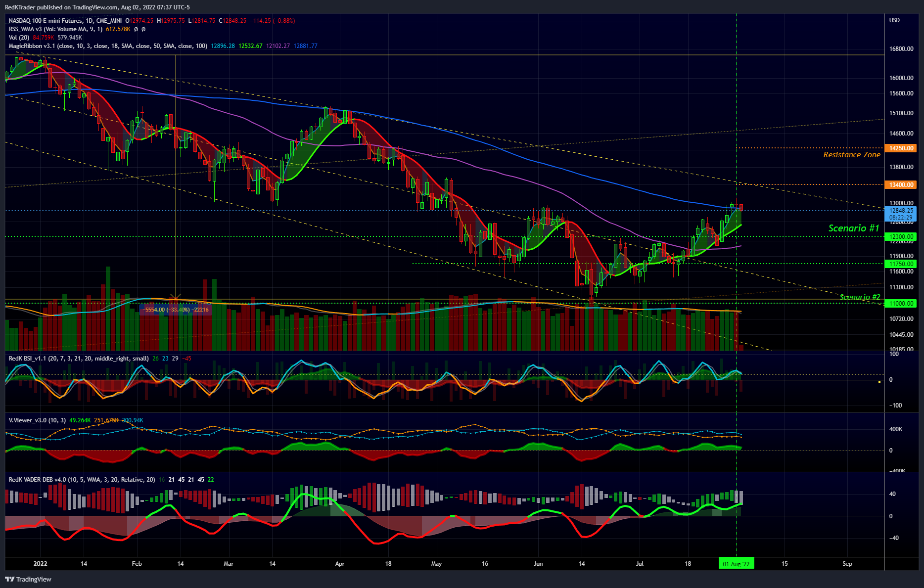Click the -45 value in BSI legend
Screen dimensions: 924x588
[186, 359]
